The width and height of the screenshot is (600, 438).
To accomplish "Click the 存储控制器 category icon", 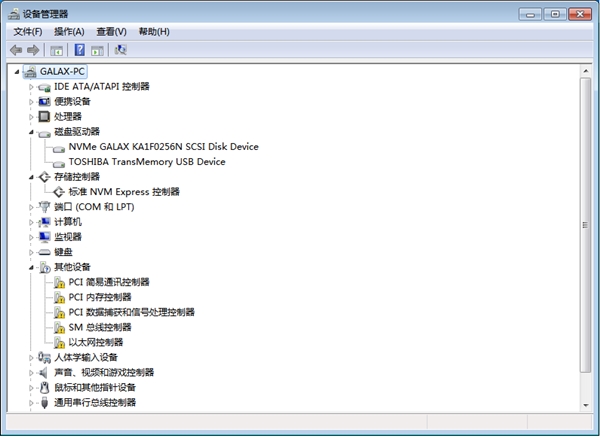I will click(x=44, y=177).
